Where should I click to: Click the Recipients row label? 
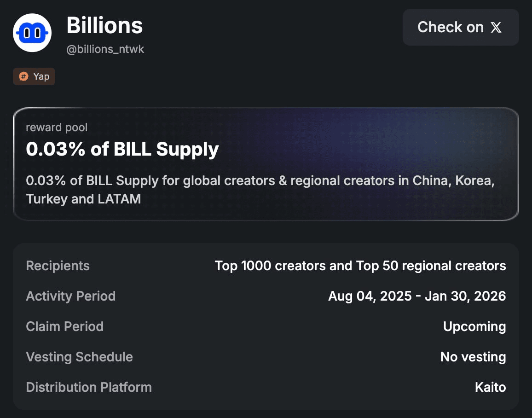click(58, 266)
